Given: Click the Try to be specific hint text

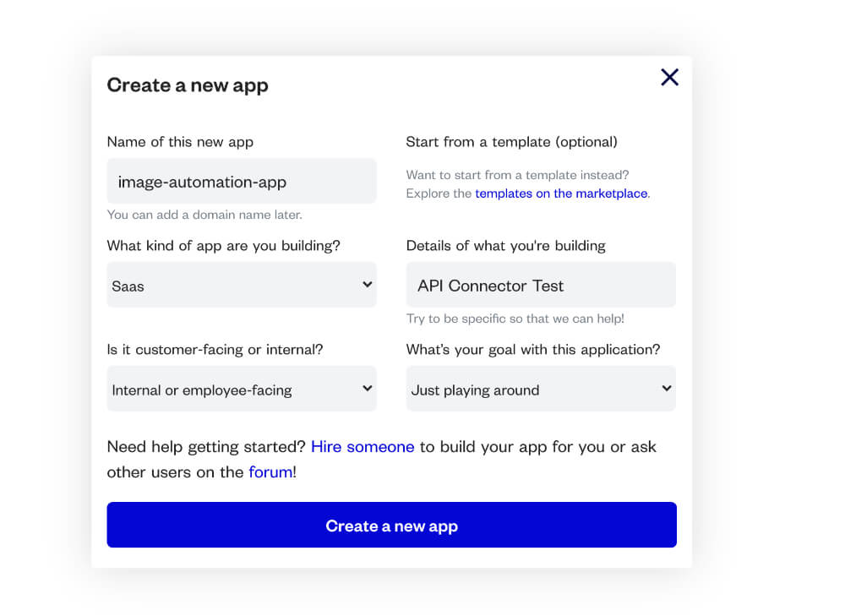Looking at the screenshot, I should (x=515, y=319).
